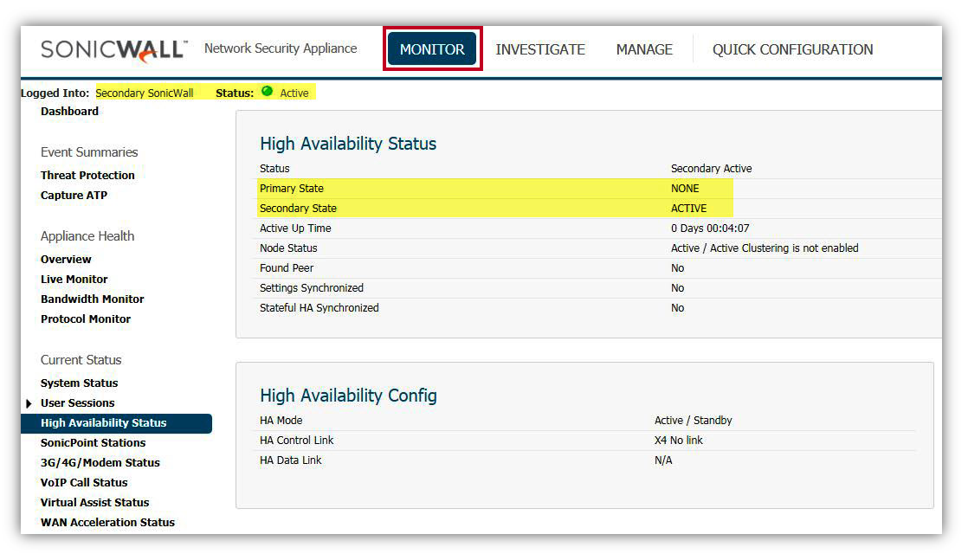
Task: Click the Primary State value 'NONE'
Action: [x=685, y=189]
